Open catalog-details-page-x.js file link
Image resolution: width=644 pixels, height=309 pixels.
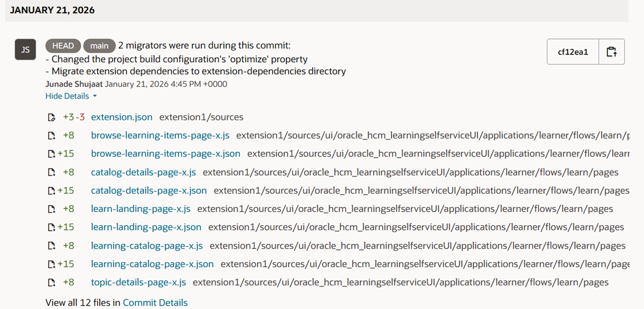143,173
